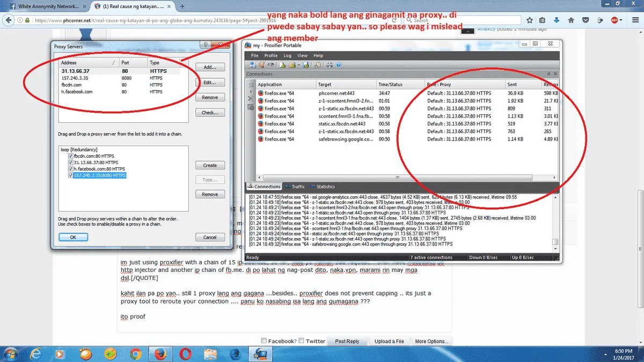Open File menu in Proxifier
Image resolution: width=644 pixels, height=362 pixels.
click(x=254, y=56)
